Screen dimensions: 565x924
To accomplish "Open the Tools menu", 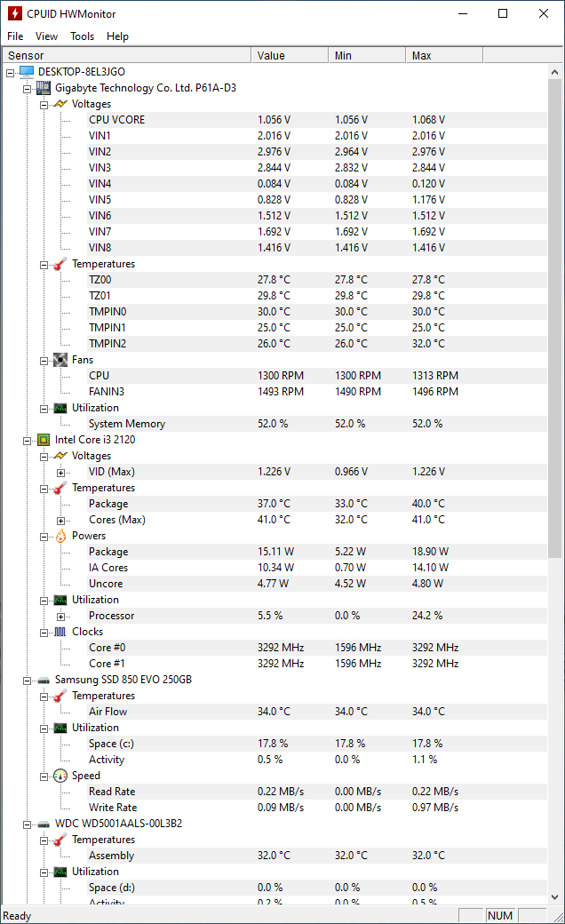I will [x=82, y=36].
